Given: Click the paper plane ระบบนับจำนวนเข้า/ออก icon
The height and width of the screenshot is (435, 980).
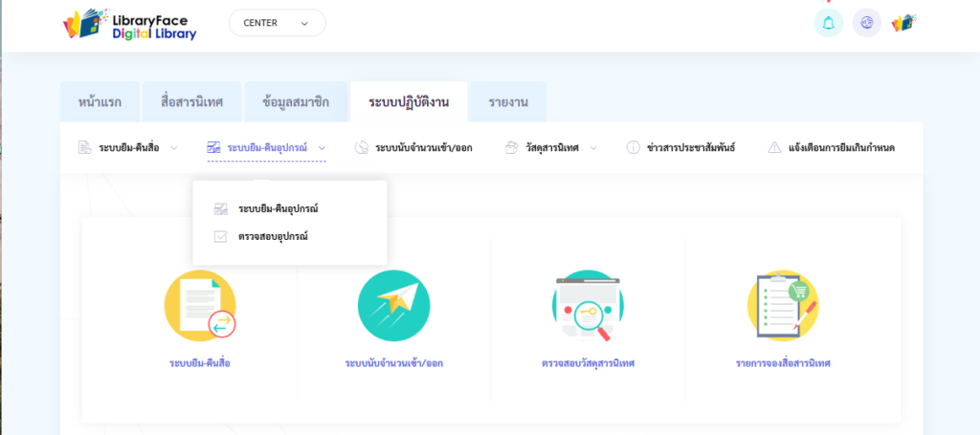Looking at the screenshot, I should tap(393, 306).
